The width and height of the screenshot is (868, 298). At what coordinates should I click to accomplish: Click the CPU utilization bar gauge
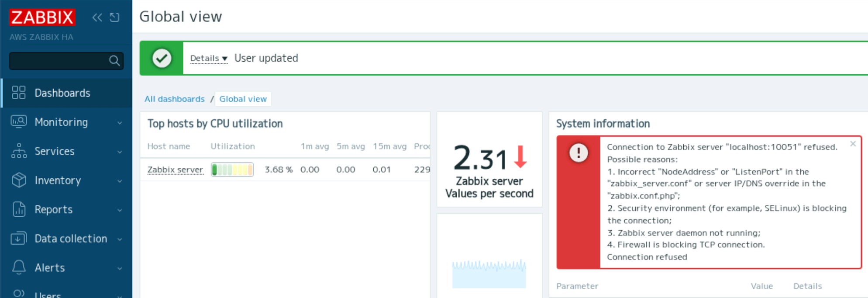[x=232, y=170]
